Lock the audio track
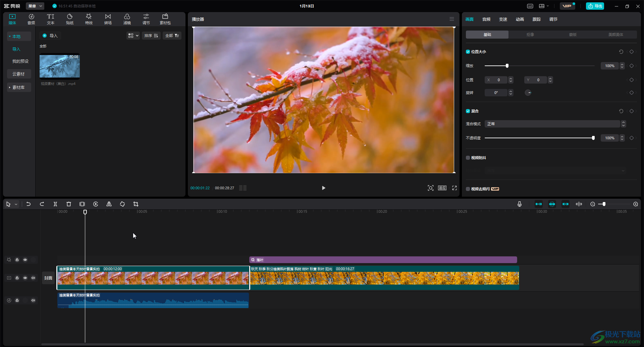644x347 pixels. [x=17, y=300]
